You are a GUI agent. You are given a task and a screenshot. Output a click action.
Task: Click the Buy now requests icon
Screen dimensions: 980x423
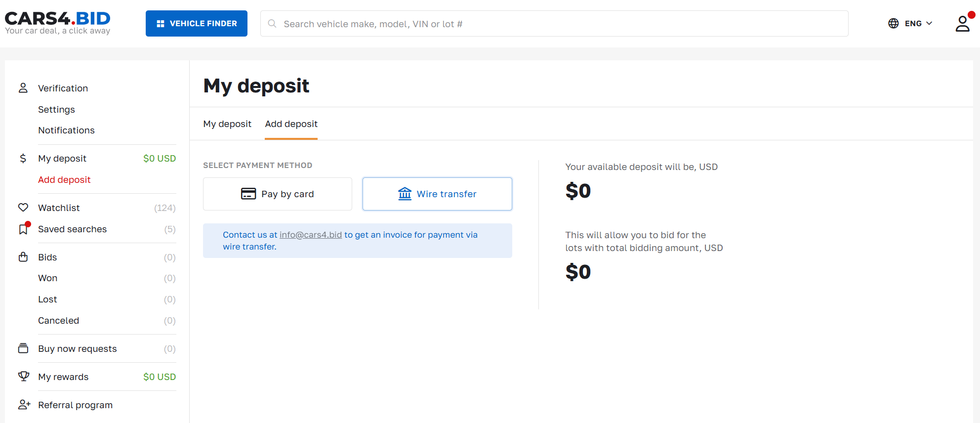23,348
